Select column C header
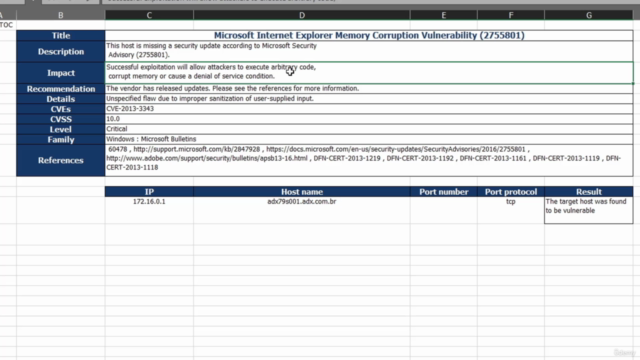 coord(149,15)
